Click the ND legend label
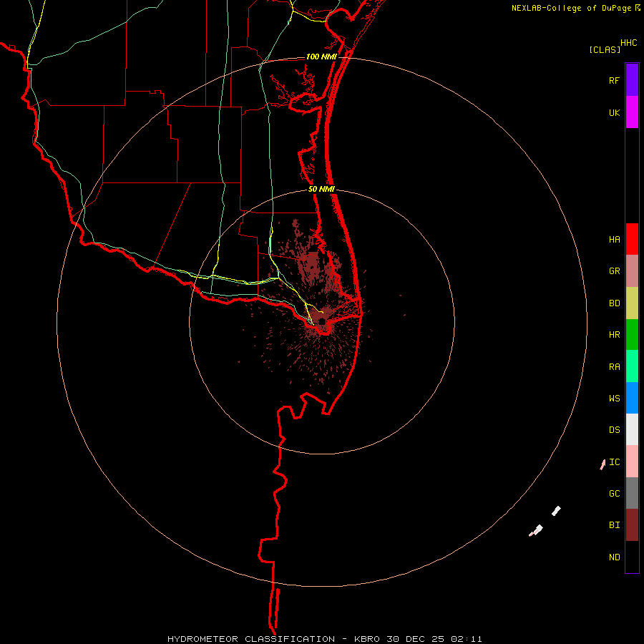 614,557
